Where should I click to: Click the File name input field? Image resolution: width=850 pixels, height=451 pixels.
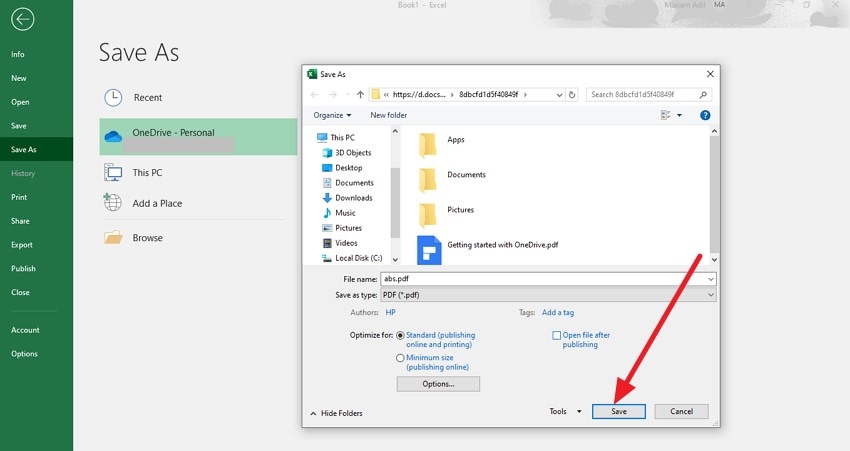(548, 279)
